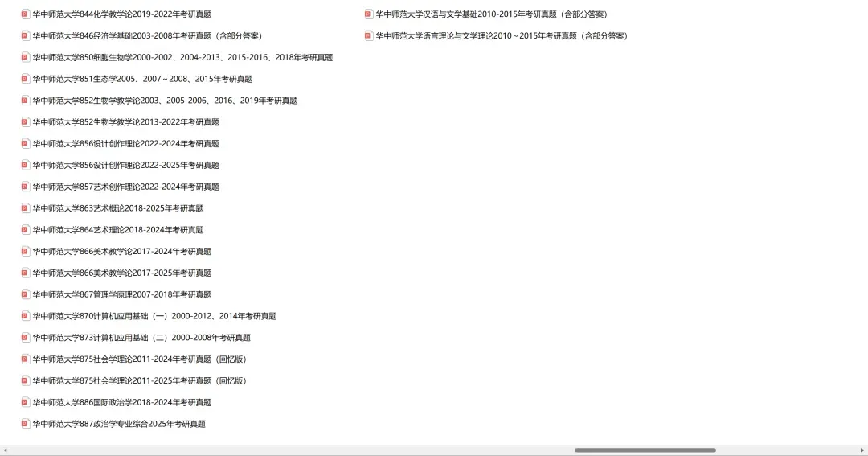
Task: Click the PDF icon beside 866美术教学论2017-2025
Action: (x=25, y=273)
